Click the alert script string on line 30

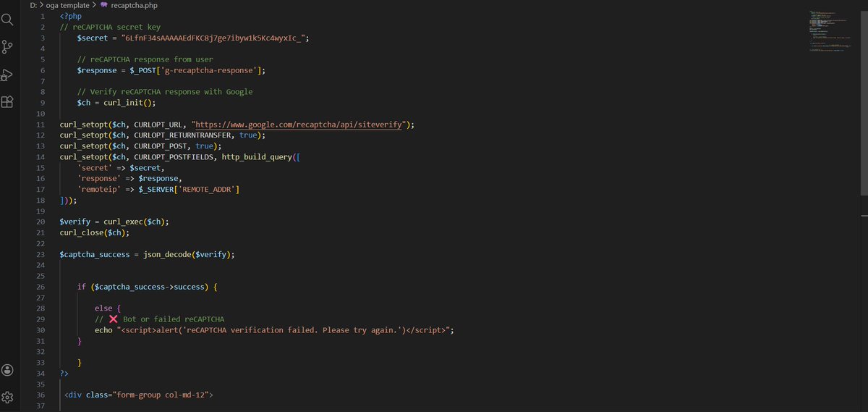pos(284,330)
